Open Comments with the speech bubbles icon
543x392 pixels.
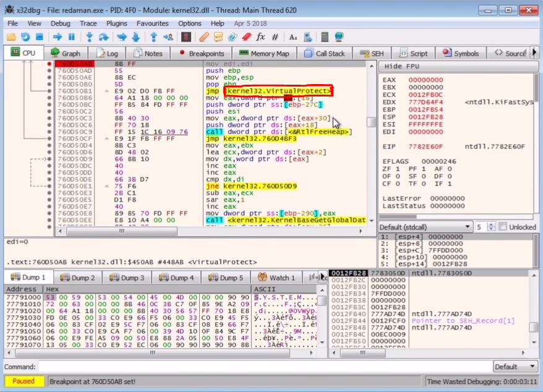tap(218, 36)
